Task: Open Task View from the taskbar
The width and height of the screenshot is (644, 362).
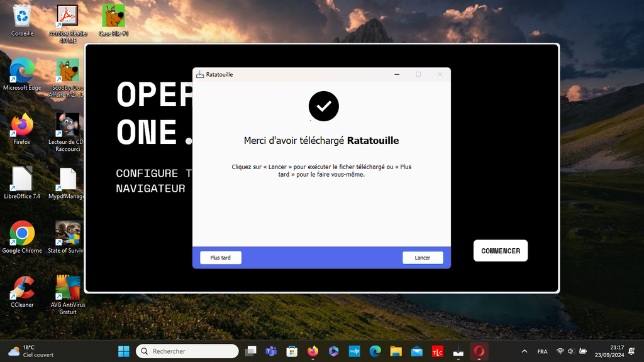Action: point(250,351)
